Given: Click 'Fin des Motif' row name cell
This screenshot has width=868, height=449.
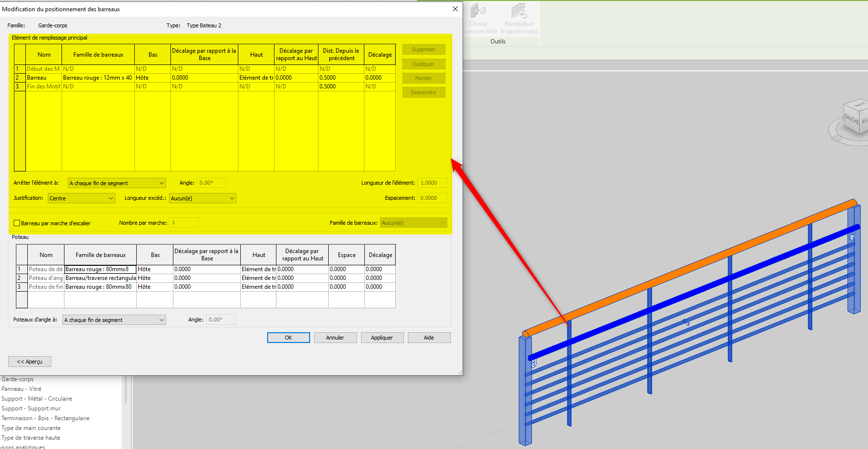Looking at the screenshot, I should pyautogui.click(x=43, y=86).
